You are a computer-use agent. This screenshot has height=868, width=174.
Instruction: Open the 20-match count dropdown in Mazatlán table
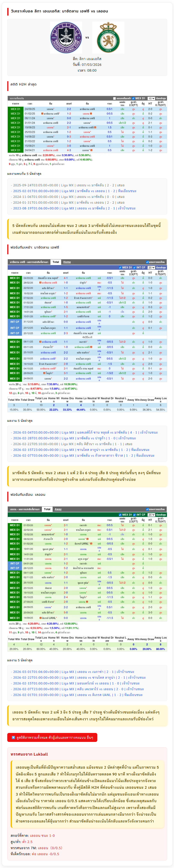point(151,268)
